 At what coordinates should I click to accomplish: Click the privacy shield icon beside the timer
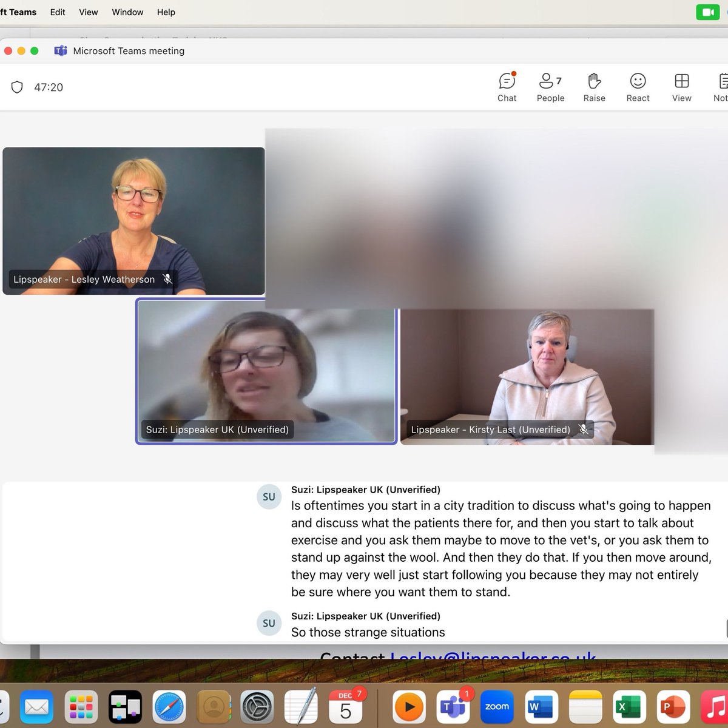(x=17, y=87)
